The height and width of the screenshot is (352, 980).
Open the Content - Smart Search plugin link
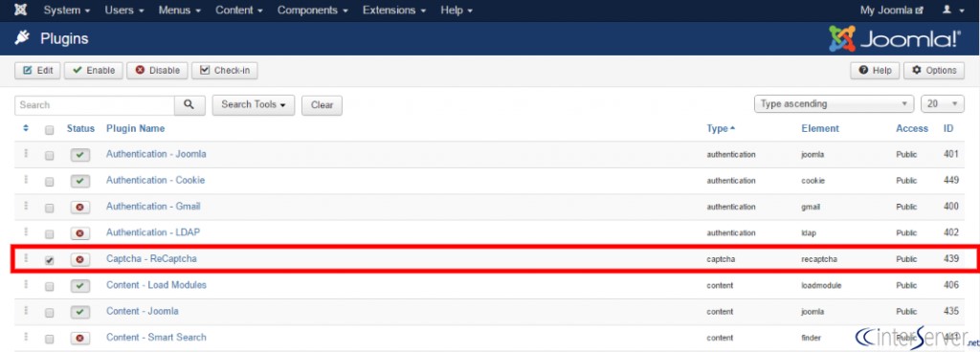tap(156, 337)
